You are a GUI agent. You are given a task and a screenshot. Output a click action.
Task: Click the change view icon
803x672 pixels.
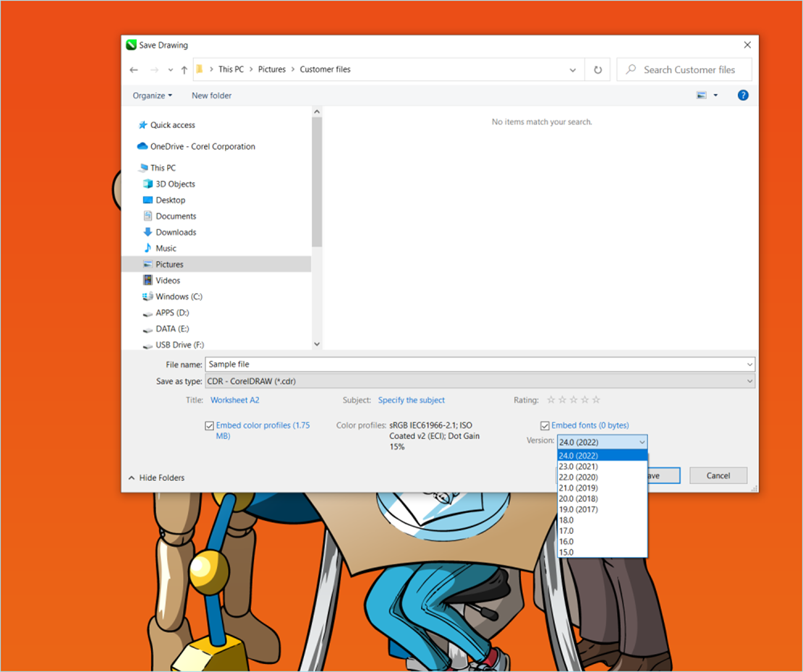[x=701, y=95]
